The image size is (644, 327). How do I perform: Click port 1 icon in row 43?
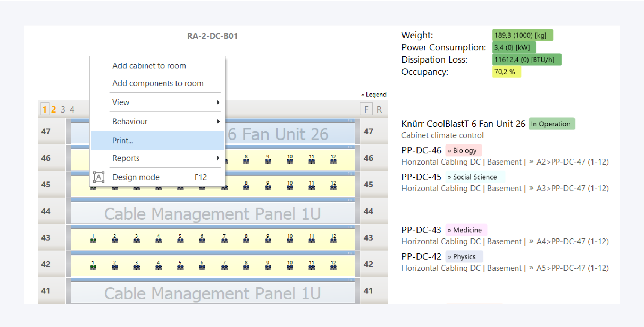[93, 240]
